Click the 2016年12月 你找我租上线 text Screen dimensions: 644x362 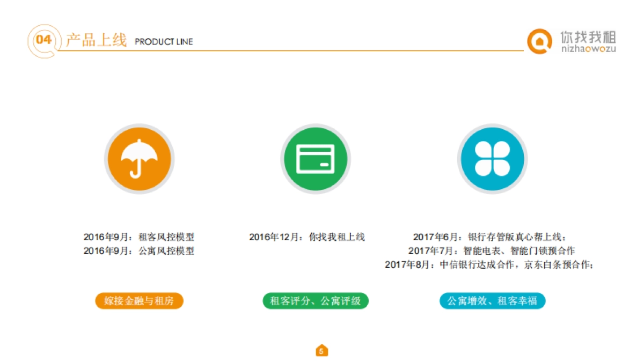pos(307,237)
